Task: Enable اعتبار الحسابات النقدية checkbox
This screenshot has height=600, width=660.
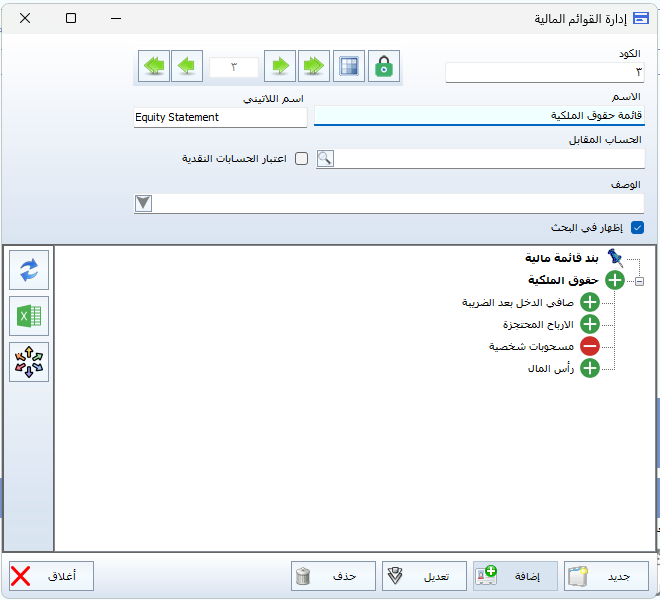Action: pos(301,159)
